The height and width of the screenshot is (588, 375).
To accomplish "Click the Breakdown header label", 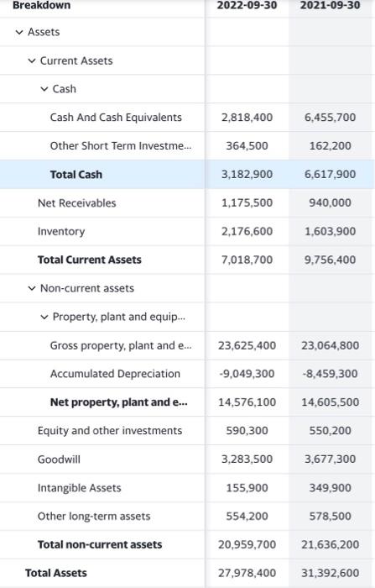I will [x=42, y=5].
